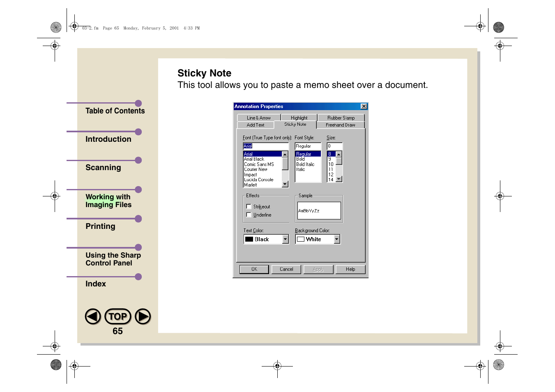555x392 pixels.
Task: Select size 12
Action: pyautogui.click(x=332, y=175)
